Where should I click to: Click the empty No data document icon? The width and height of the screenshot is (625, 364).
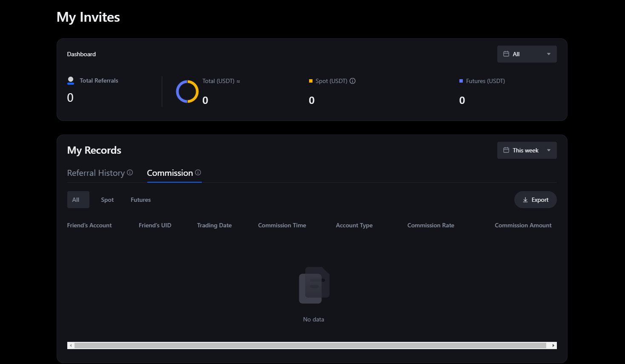point(314,285)
